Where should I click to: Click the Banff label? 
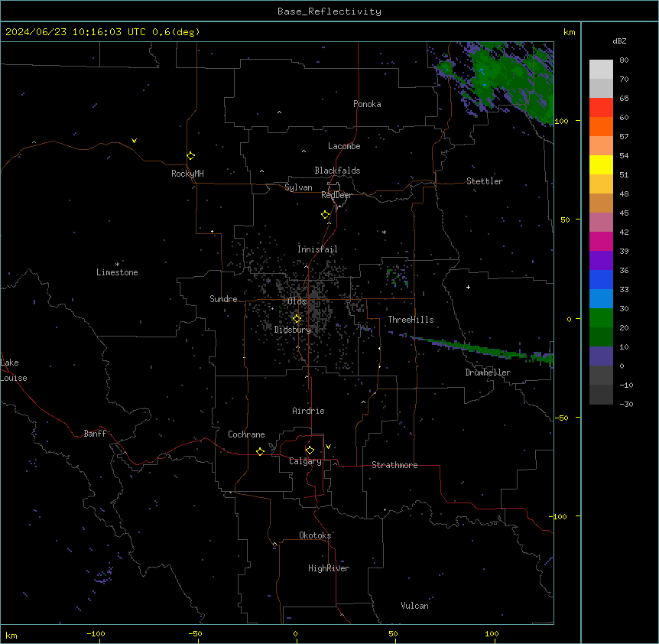[x=95, y=434]
